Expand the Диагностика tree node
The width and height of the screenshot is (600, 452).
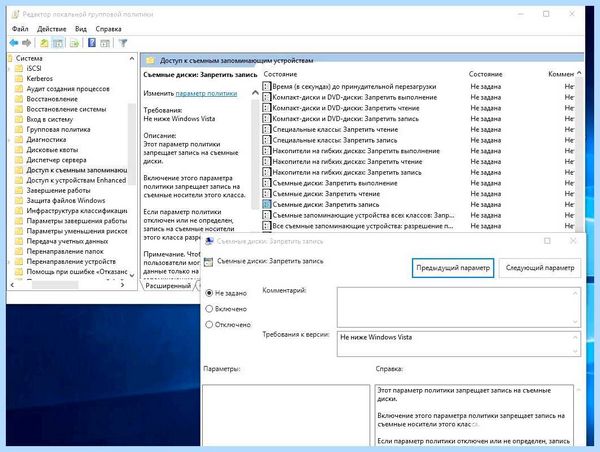pos(10,140)
